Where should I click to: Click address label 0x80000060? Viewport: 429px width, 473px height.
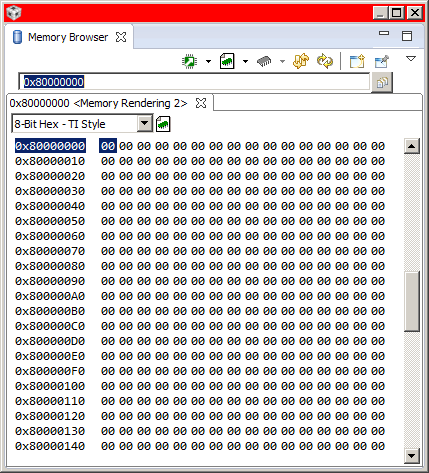click(x=50, y=236)
